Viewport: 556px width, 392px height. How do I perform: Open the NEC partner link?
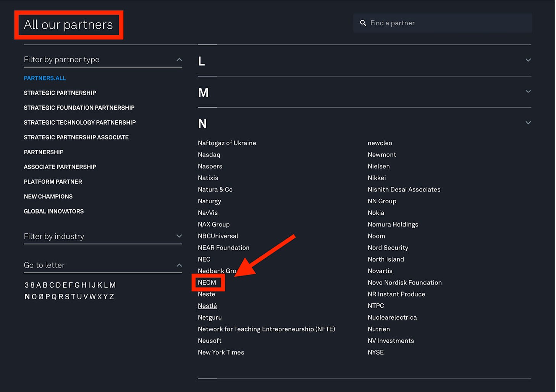coord(204,259)
